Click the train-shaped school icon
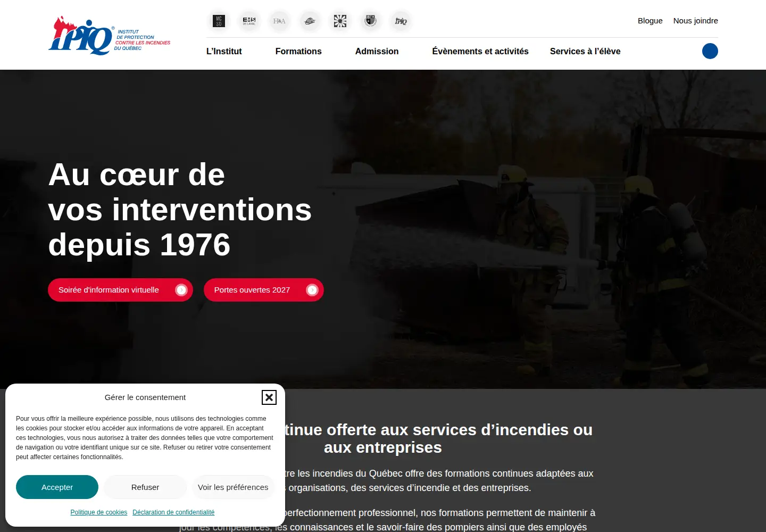 [310, 21]
